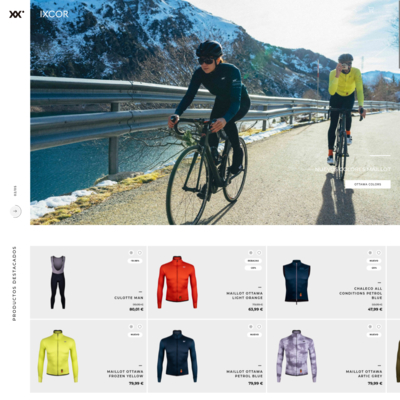The width and height of the screenshot is (400, 400).
Task: Click the NUEVO badge on Maillot Ottawa Petrol Blue
Action: (255, 334)
